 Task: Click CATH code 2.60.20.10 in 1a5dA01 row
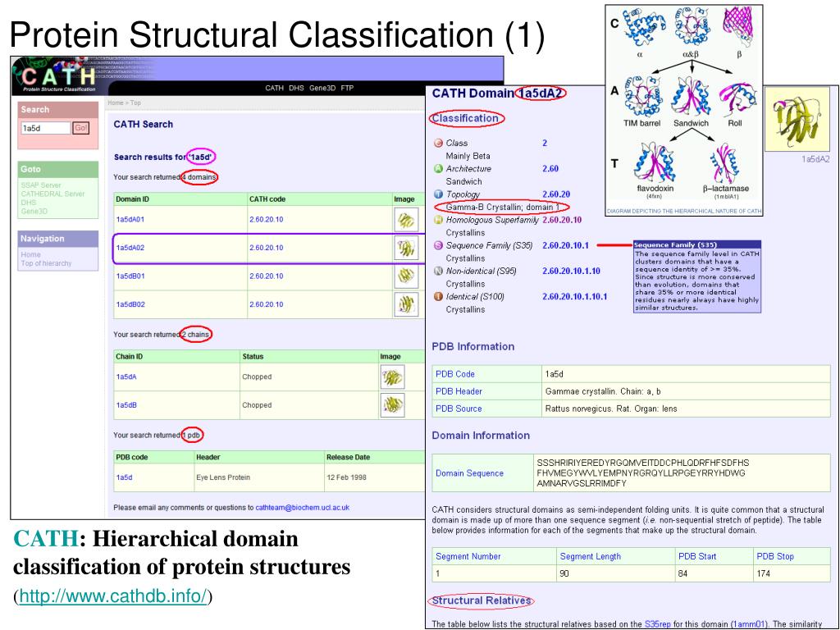pyautogui.click(x=267, y=220)
